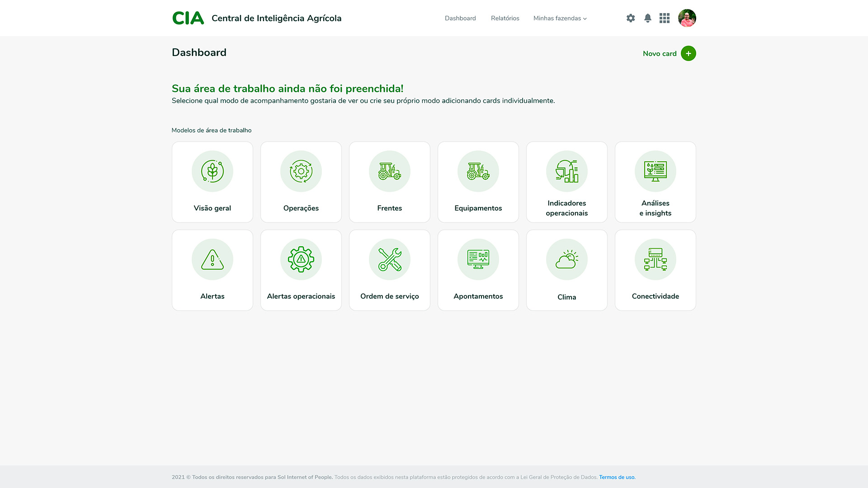The height and width of the screenshot is (488, 868).
Task: Open the apps grid menu
Action: click(665, 18)
